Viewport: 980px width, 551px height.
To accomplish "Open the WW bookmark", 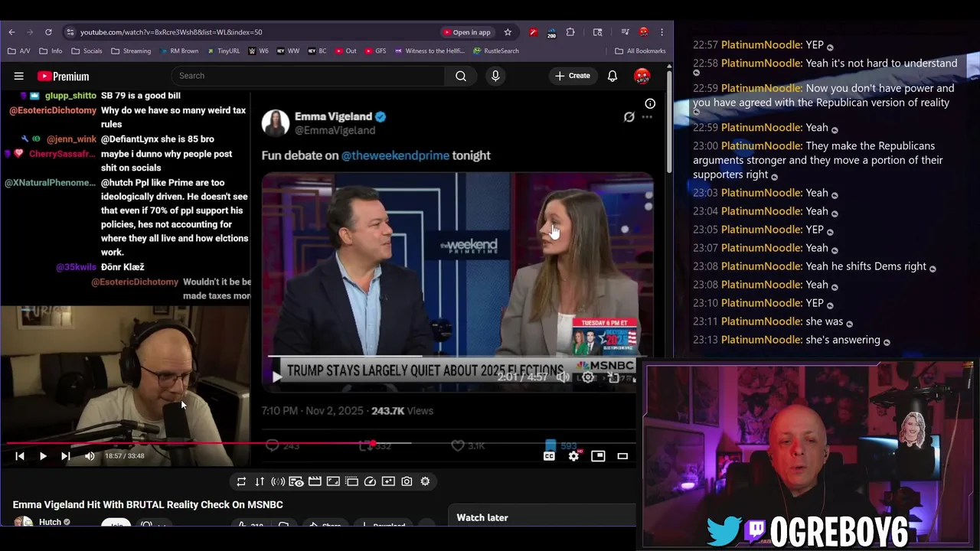I will point(288,51).
